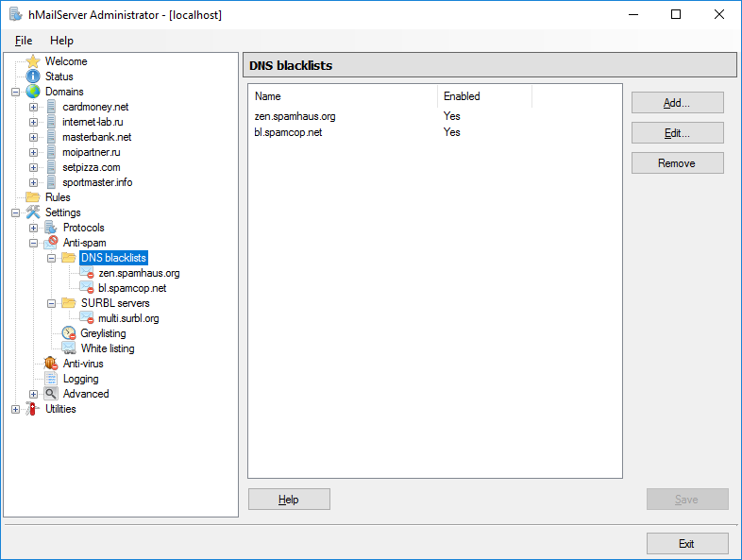
Task: Click the Welcome star icon
Action: point(33,61)
